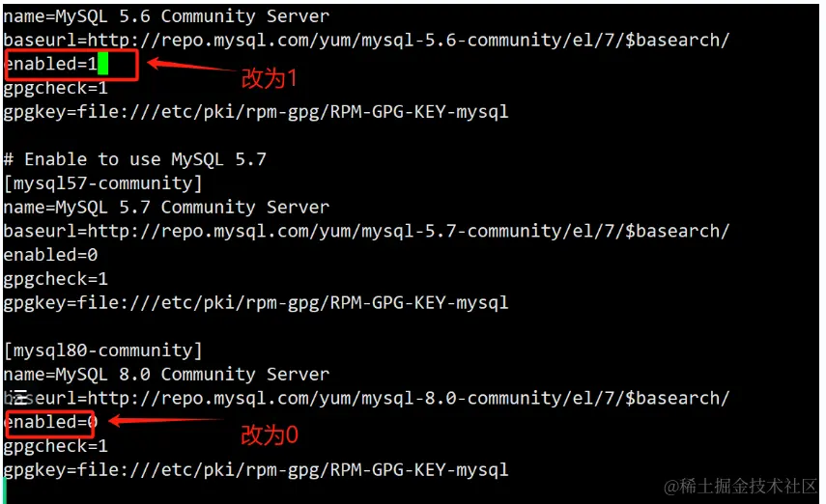Click the 改为1 red annotation label

(269, 78)
